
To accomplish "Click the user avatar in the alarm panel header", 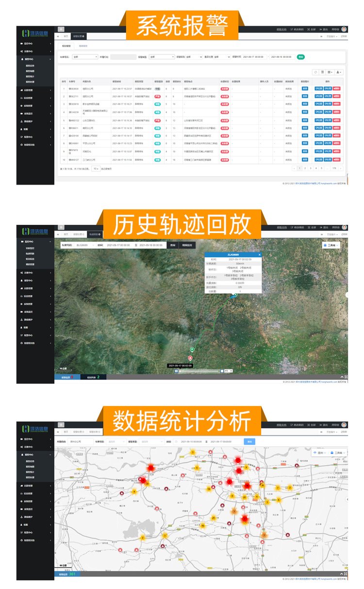I will (x=344, y=29).
